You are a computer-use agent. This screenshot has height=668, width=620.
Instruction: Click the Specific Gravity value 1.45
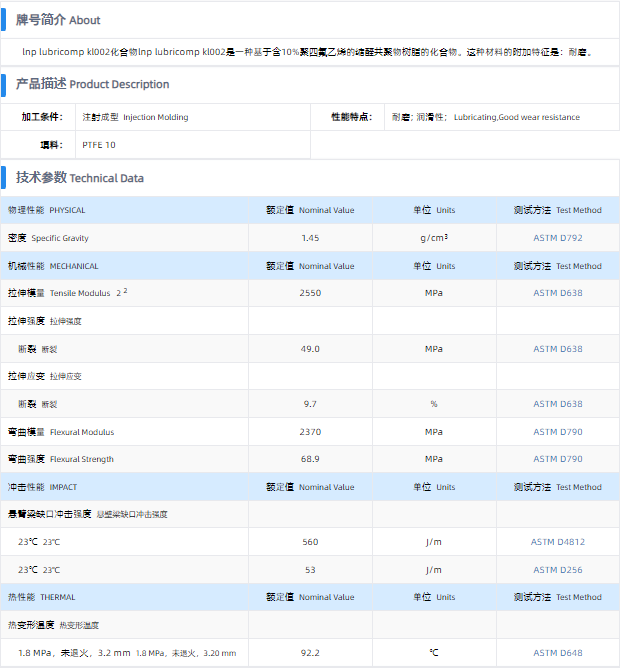point(310,238)
